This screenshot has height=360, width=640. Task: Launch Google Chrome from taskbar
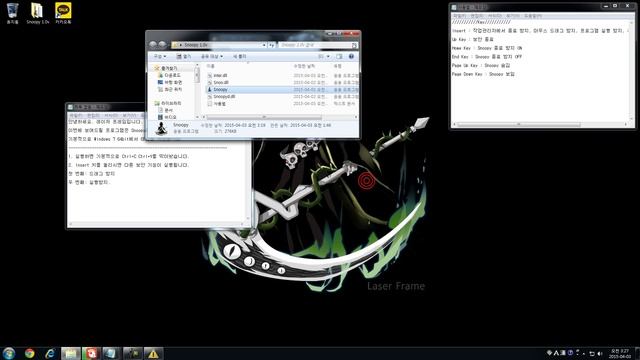click(x=29, y=353)
